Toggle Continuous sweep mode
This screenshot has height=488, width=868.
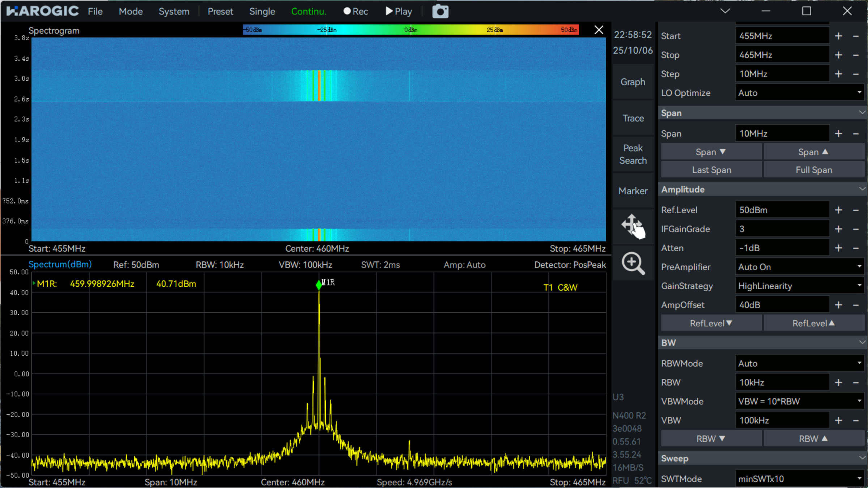click(x=309, y=12)
